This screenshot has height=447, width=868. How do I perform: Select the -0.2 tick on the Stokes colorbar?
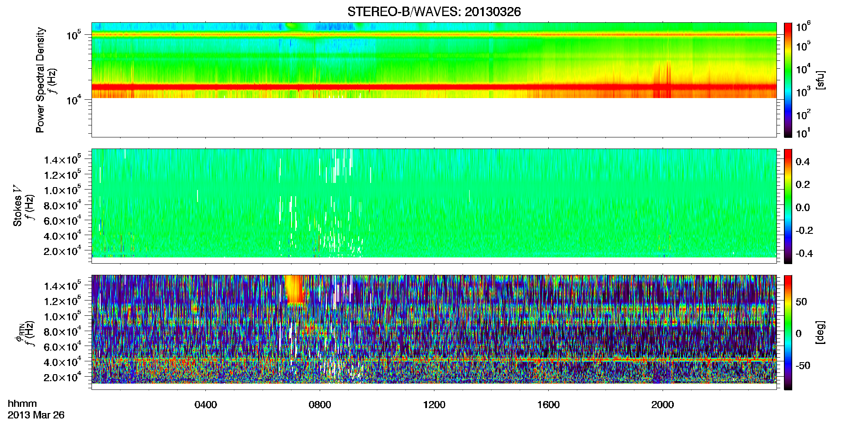804,231
